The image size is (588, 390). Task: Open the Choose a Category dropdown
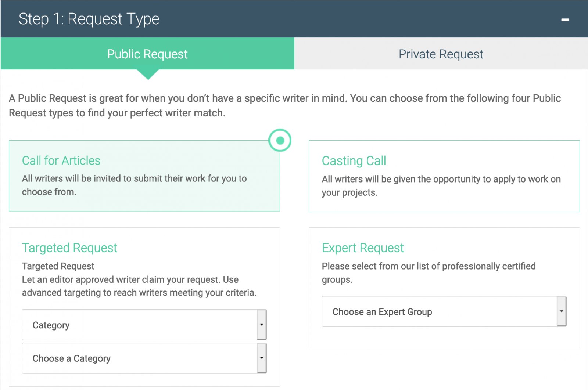tap(144, 358)
